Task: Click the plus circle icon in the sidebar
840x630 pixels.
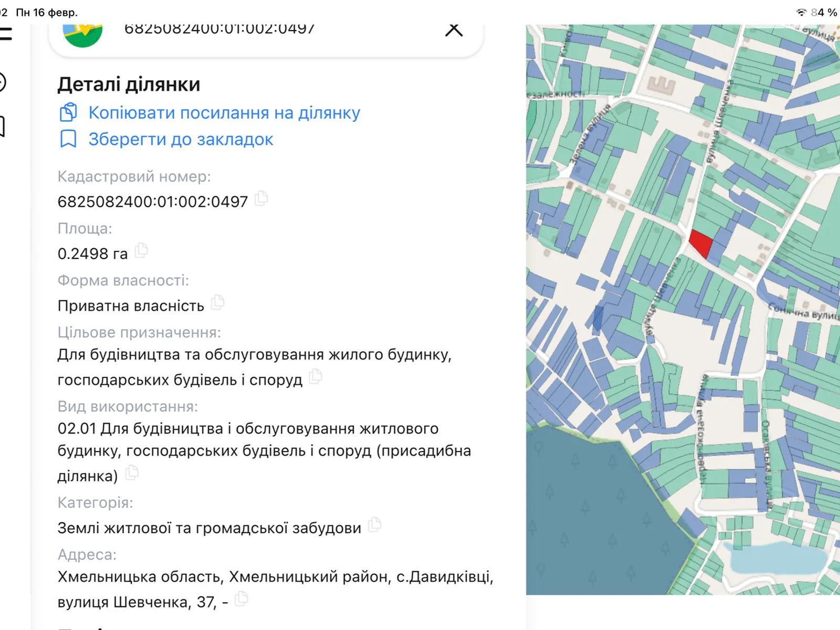Action: tap(4, 83)
